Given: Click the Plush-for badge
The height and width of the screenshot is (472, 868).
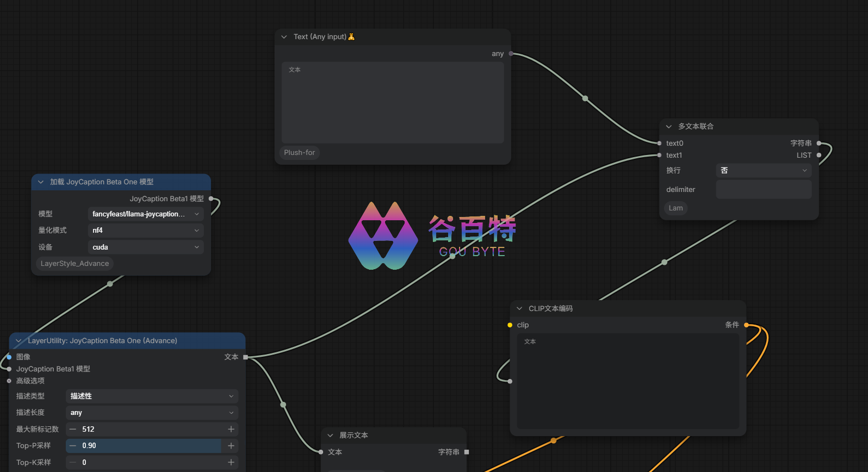Looking at the screenshot, I should pyautogui.click(x=299, y=153).
